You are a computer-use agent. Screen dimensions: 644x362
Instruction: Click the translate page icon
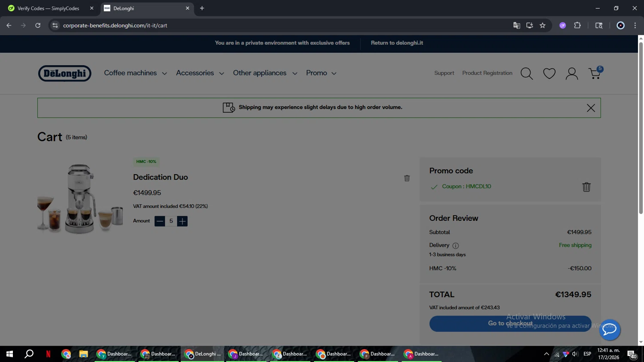point(516,26)
